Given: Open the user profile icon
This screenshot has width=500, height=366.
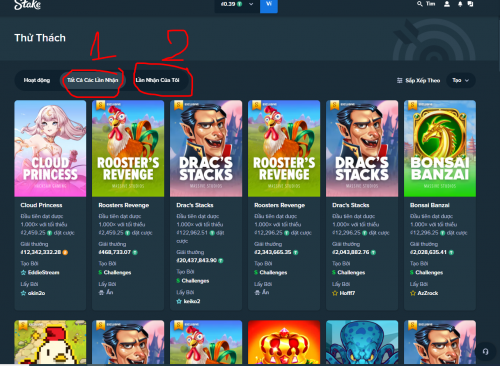Looking at the screenshot, I should point(447,4).
